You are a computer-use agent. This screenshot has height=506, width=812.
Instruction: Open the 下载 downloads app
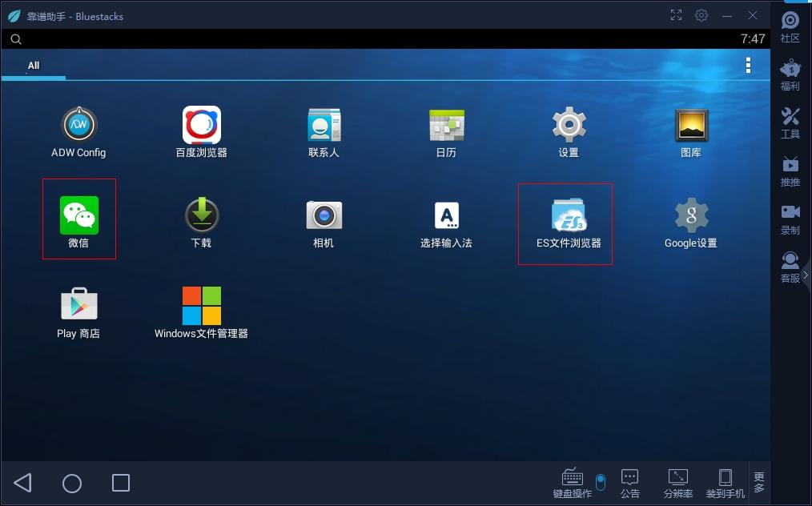(202, 222)
